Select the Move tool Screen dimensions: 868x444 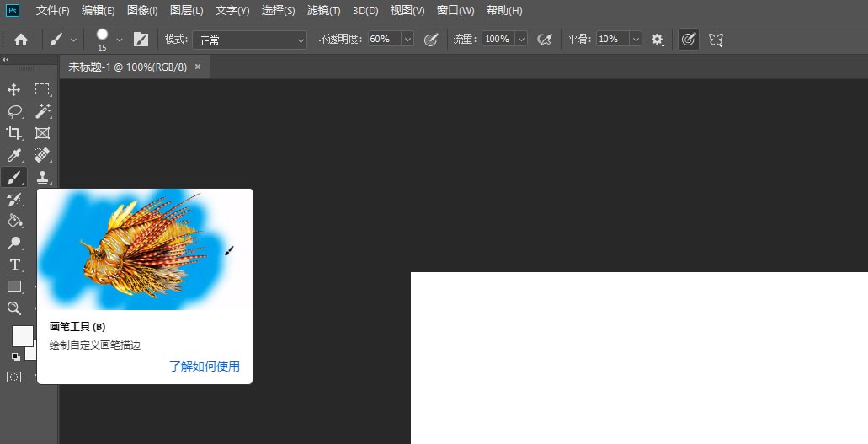point(14,89)
